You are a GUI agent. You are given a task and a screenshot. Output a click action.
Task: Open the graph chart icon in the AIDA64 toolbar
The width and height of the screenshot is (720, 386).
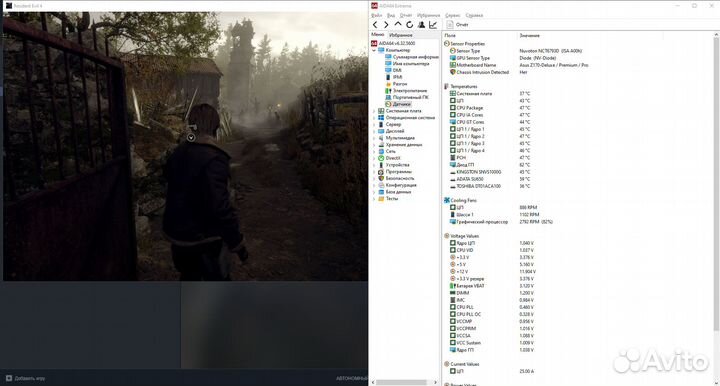(433, 25)
